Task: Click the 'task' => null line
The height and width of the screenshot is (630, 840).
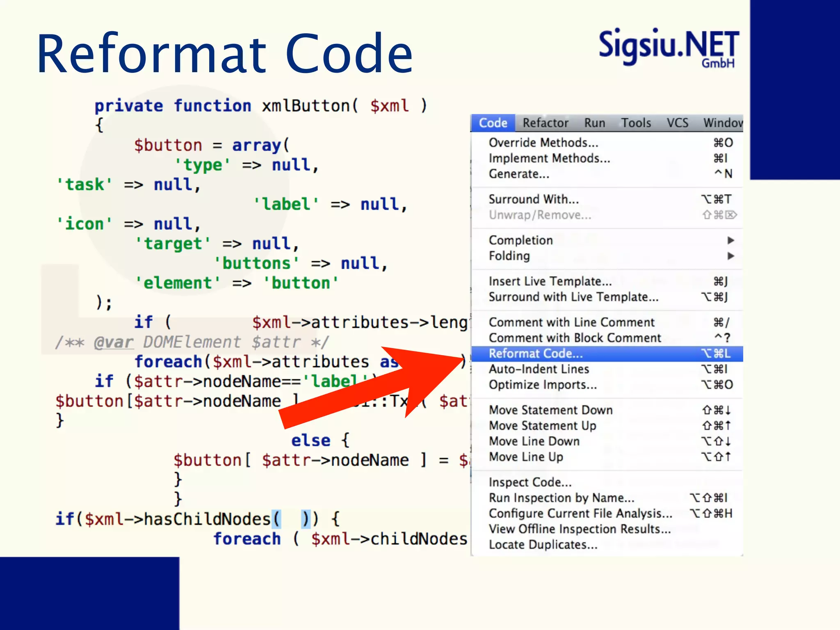Action: click(128, 185)
